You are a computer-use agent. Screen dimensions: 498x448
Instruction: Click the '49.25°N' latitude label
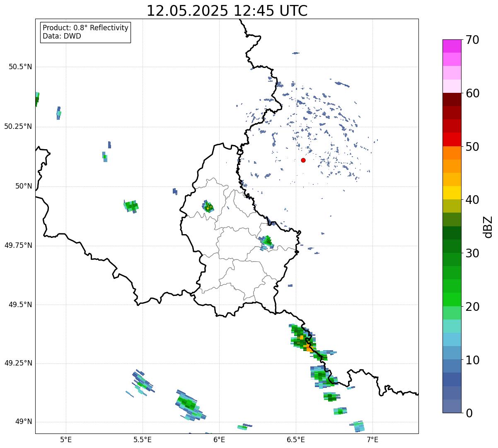click(x=18, y=363)
